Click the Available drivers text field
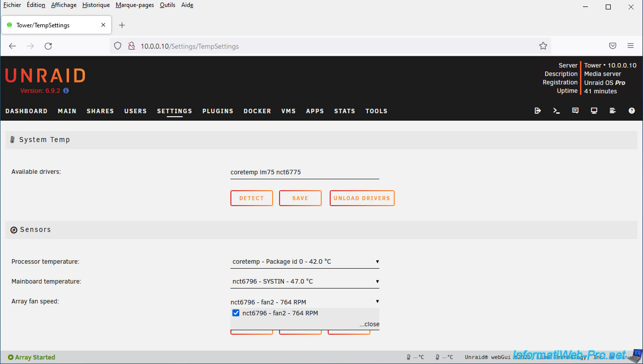The height and width of the screenshot is (364, 643). click(304, 172)
